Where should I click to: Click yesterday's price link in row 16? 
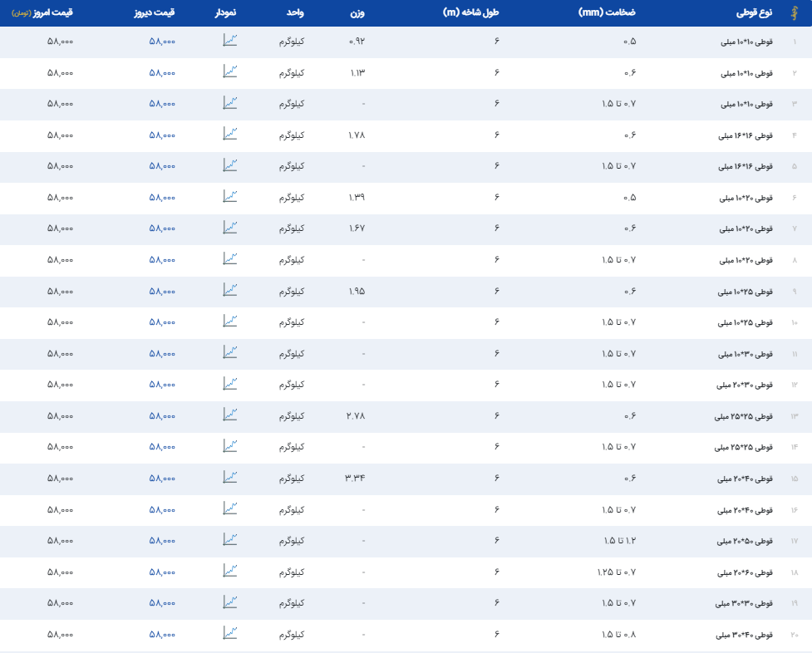tap(162, 509)
